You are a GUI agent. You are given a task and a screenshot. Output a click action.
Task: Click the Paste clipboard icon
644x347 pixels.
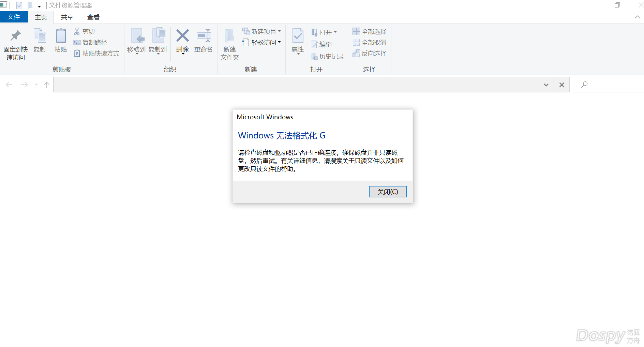click(x=61, y=36)
